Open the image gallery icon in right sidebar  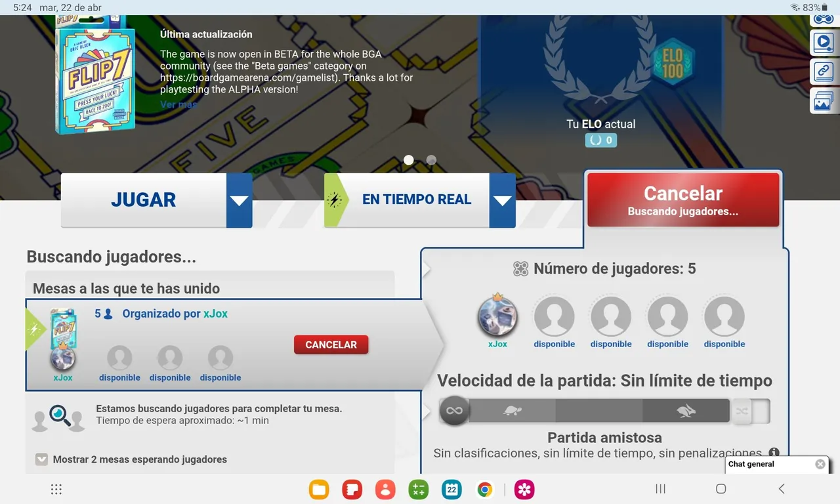pyautogui.click(x=823, y=101)
